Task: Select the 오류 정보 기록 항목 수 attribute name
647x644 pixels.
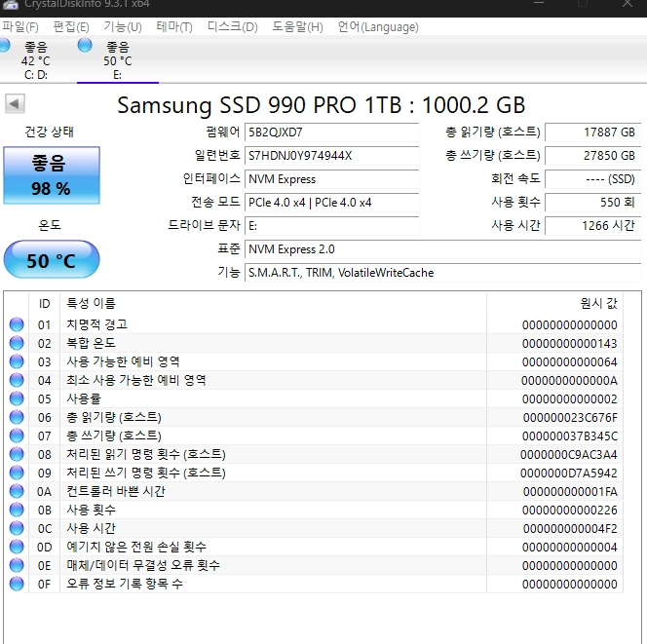Action: click(125, 584)
